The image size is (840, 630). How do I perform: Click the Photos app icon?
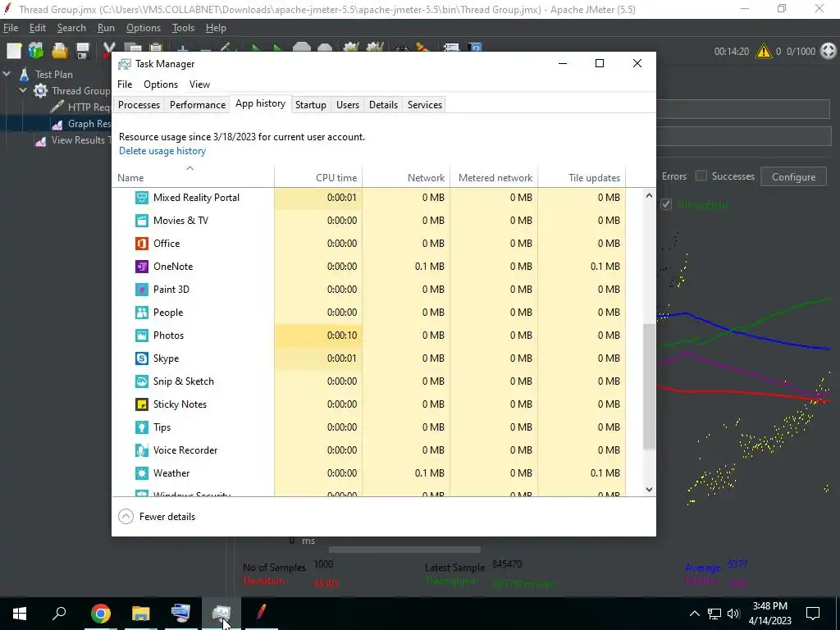(141, 336)
